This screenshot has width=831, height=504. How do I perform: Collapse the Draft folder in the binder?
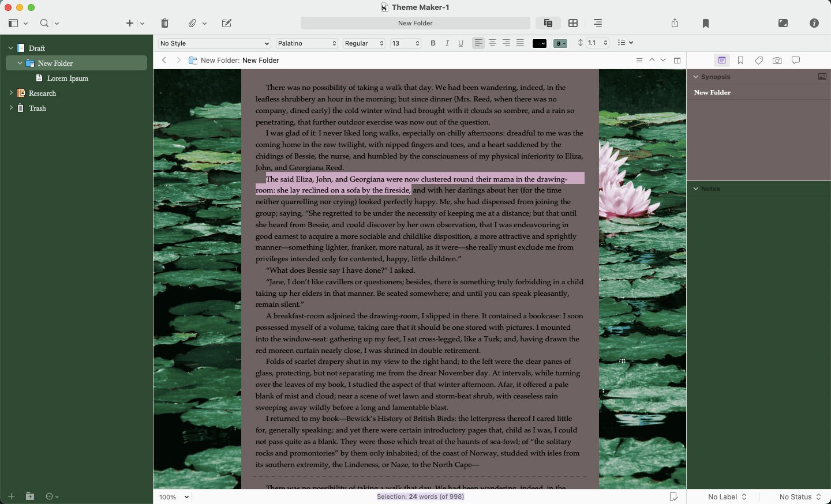tap(10, 48)
